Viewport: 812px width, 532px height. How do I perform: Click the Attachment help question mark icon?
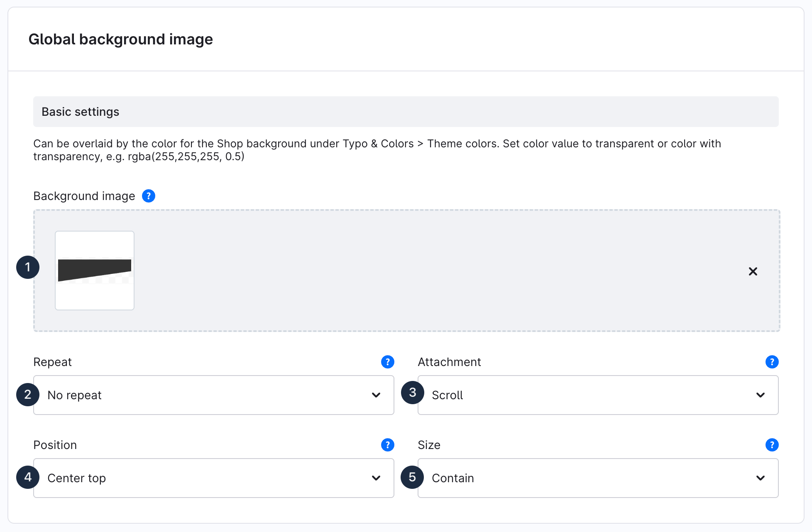[x=772, y=362]
